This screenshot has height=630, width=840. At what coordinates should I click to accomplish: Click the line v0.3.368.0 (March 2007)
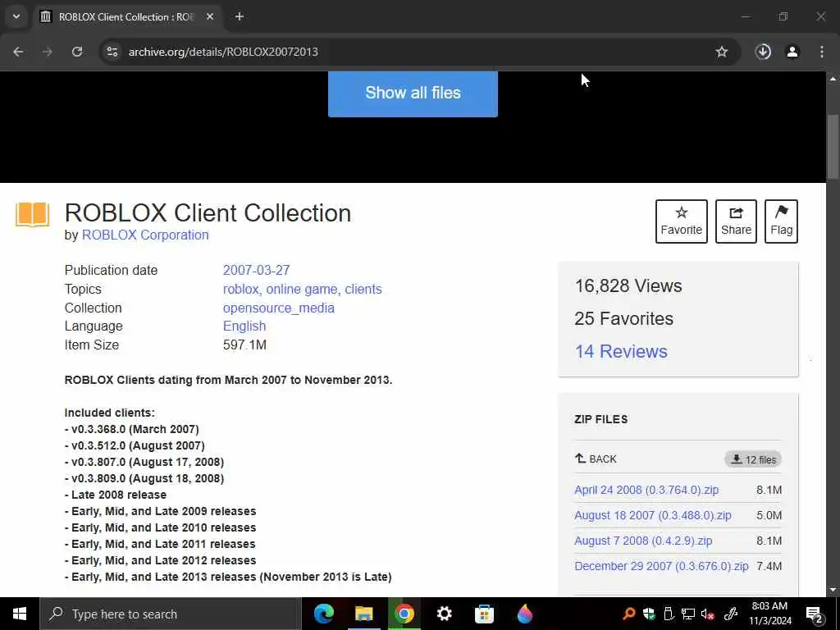132,429
